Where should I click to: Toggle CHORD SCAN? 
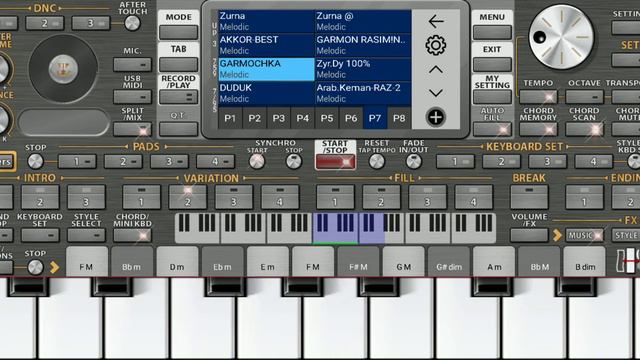tap(584, 129)
